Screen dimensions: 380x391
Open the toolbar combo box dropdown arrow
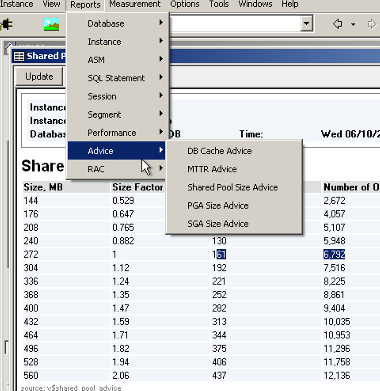[306, 24]
